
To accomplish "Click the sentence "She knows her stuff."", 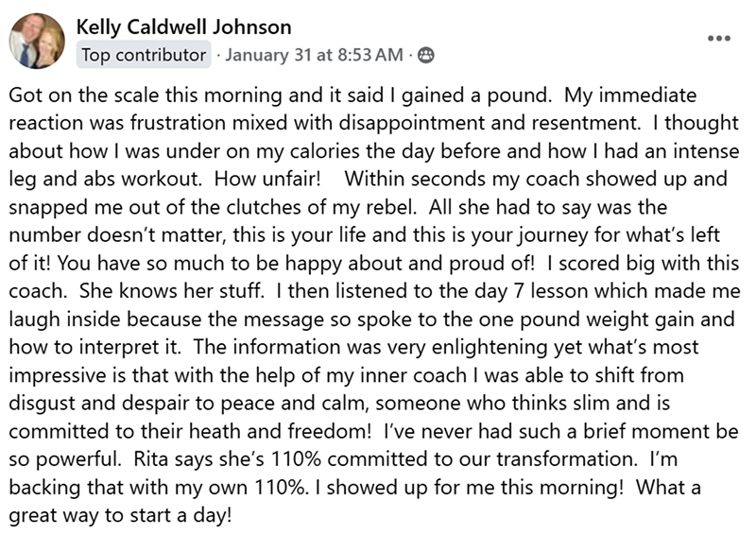I will 172,291.
